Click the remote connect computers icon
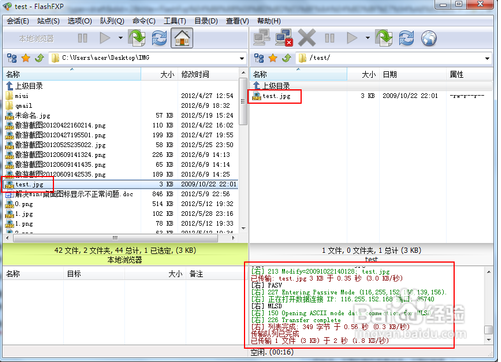The image size is (501, 362). pyautogui.click(x=261, y=38)
